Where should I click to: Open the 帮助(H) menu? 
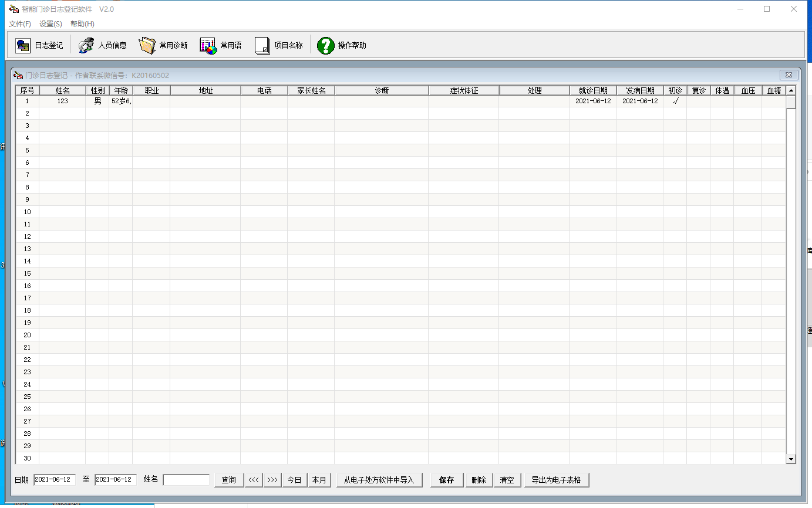pyautogui.click(x=82, y=24)
